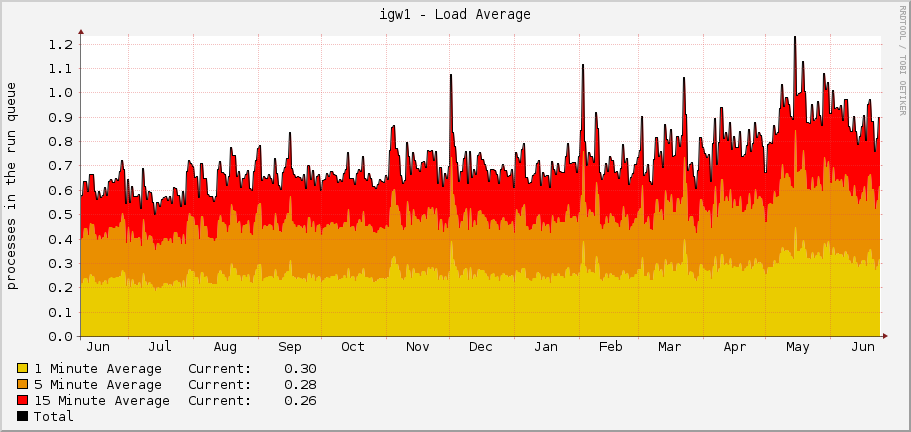Click the 'Current:' label beside 1 Minute Average
Screen dimensions: 911x432
point(220,369)
